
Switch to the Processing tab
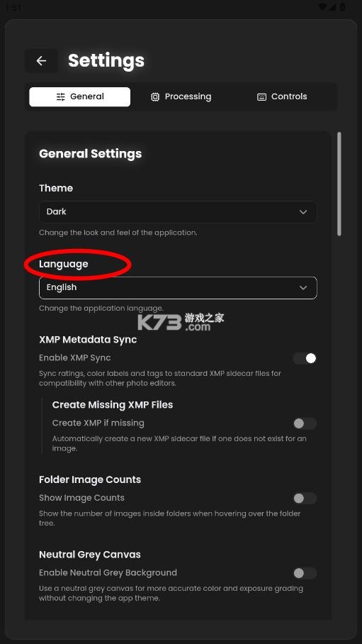coord(181,97)
